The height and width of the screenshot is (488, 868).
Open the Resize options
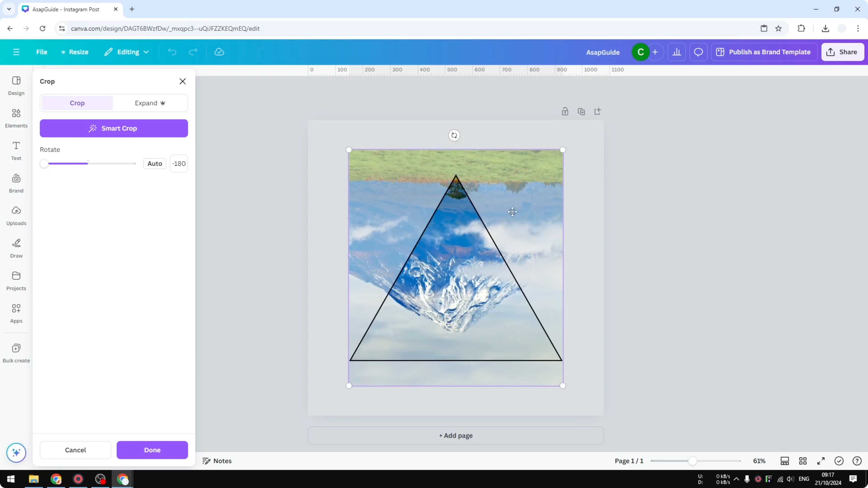75,52
